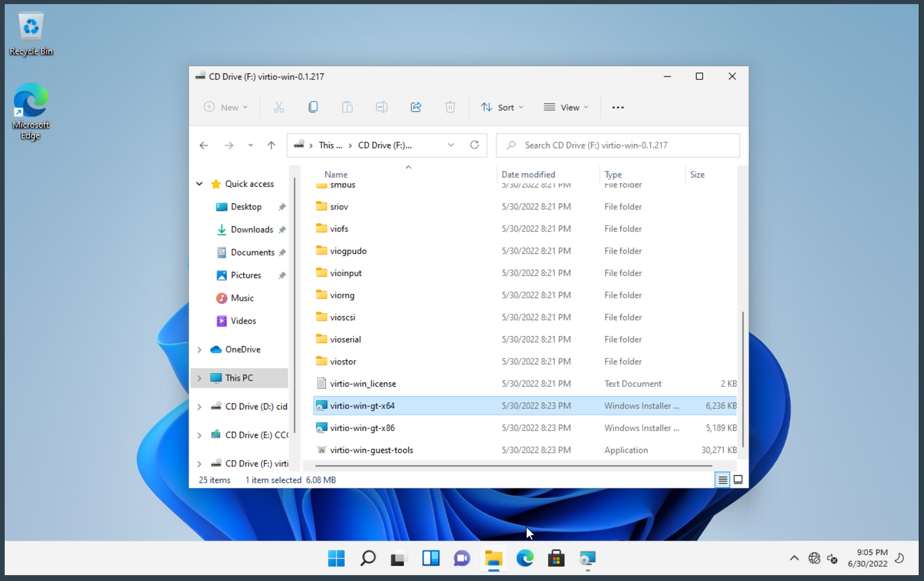This screenshot has width=924, height=581.
Task: Select the virtio-win-guest-tools application
Action: 525,451
